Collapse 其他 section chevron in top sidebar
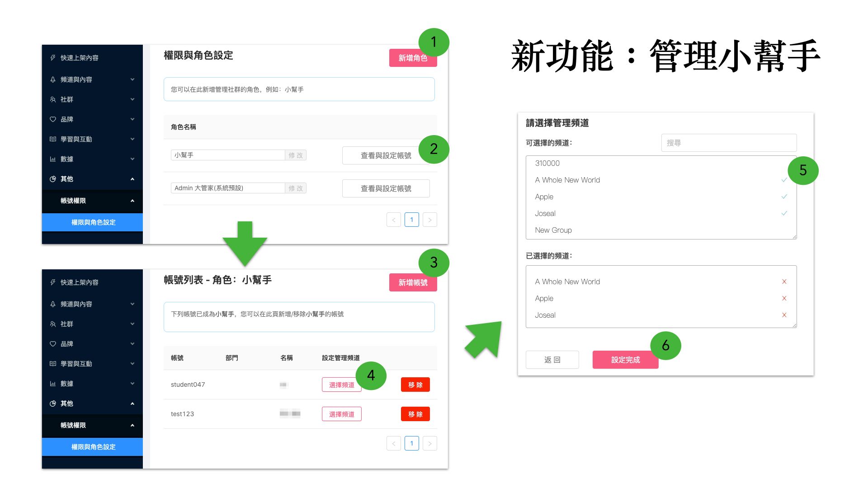The height and width of the screenshot is (488, 868). click(132, 179)
